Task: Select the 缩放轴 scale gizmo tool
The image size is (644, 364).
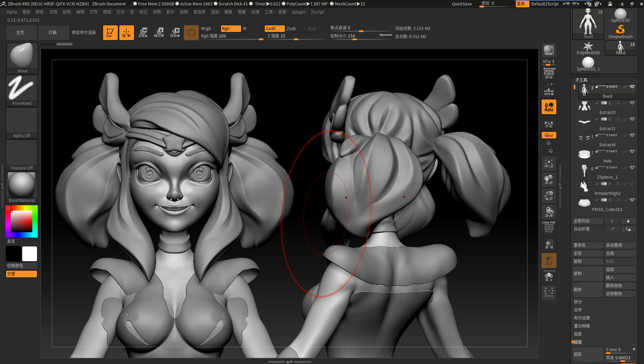Action: (x=159, y=33)
